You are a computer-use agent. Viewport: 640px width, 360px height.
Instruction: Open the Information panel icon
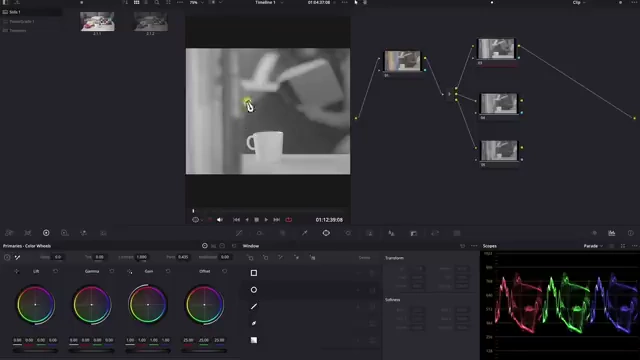point(631,233)
